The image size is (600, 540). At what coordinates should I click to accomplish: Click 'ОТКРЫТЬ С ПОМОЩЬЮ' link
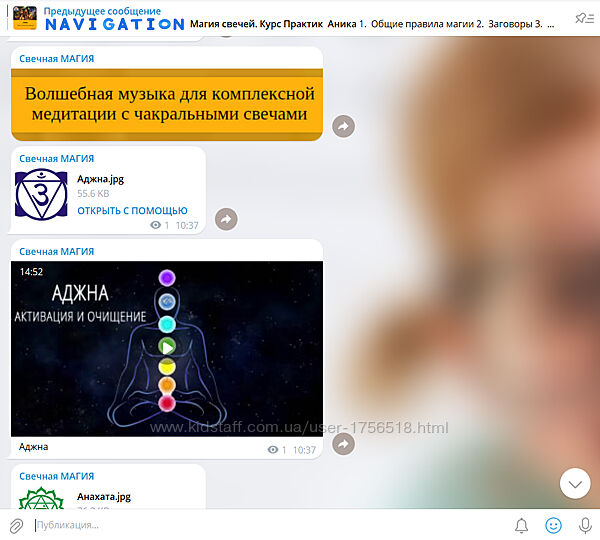132,211
